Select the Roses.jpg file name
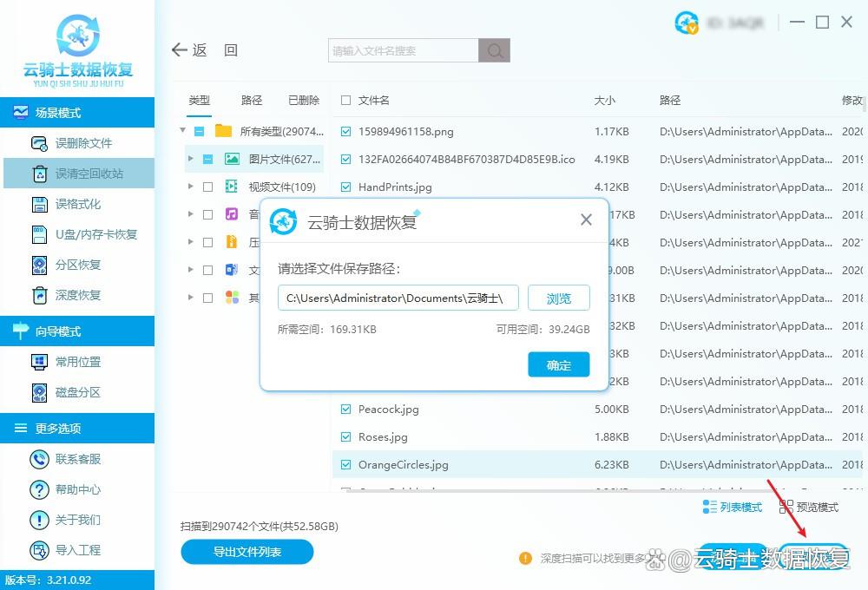Image resolution: width=868 pixels, height=590 pixels. pos(383,437)
